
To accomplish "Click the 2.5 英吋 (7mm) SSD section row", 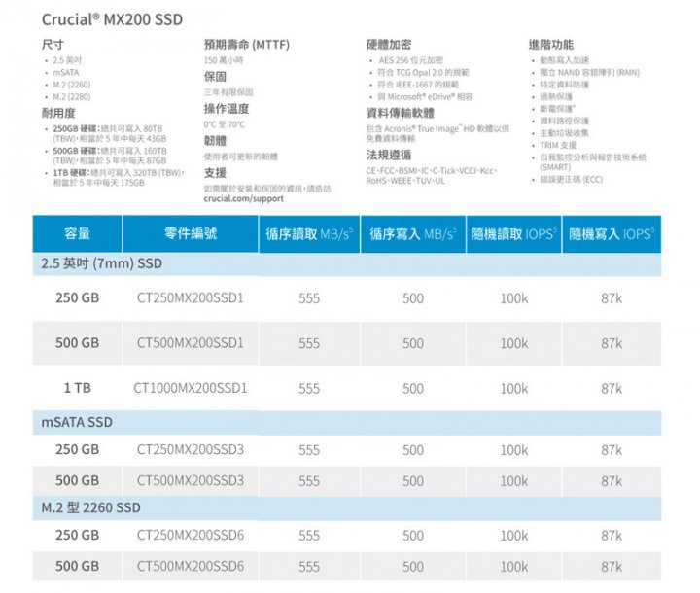I will [347, 263].
